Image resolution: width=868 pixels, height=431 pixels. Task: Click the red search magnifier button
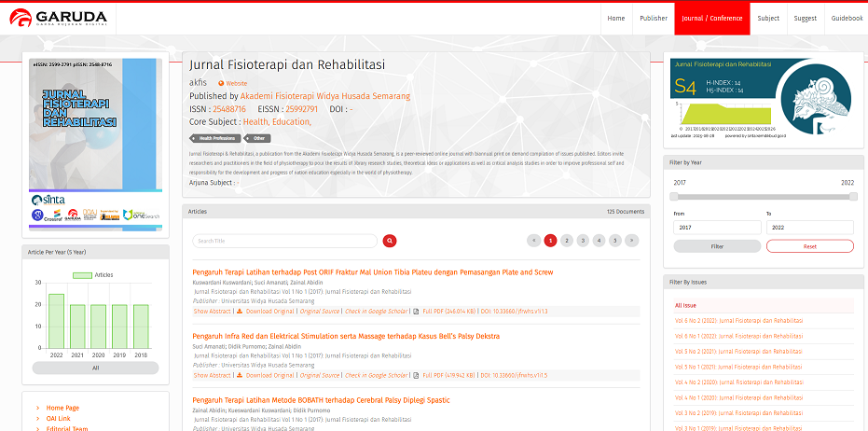pyautogui.click(x=390, y=241)
